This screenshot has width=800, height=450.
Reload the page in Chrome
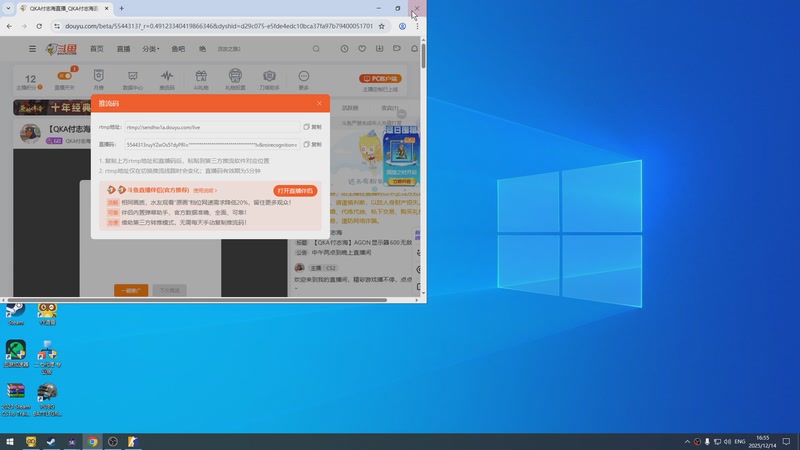pyautogui.click(x=39, y=26)
